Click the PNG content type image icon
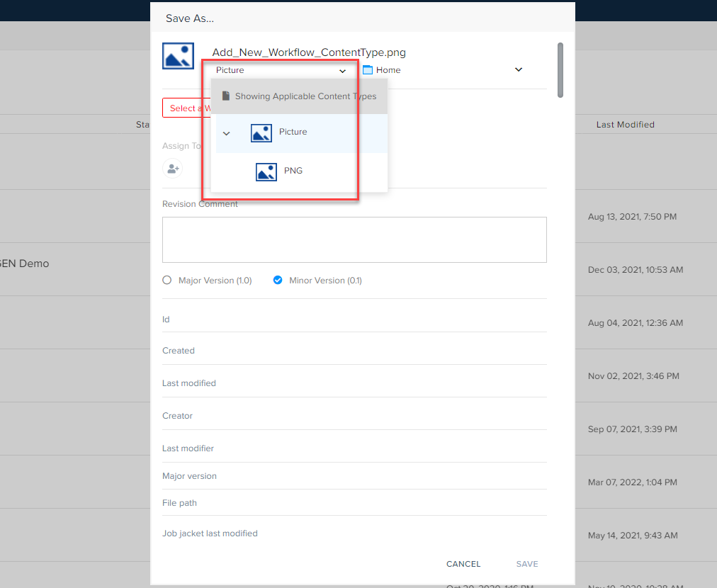Viewport: 717px width, 588px height. coord(266,172)
